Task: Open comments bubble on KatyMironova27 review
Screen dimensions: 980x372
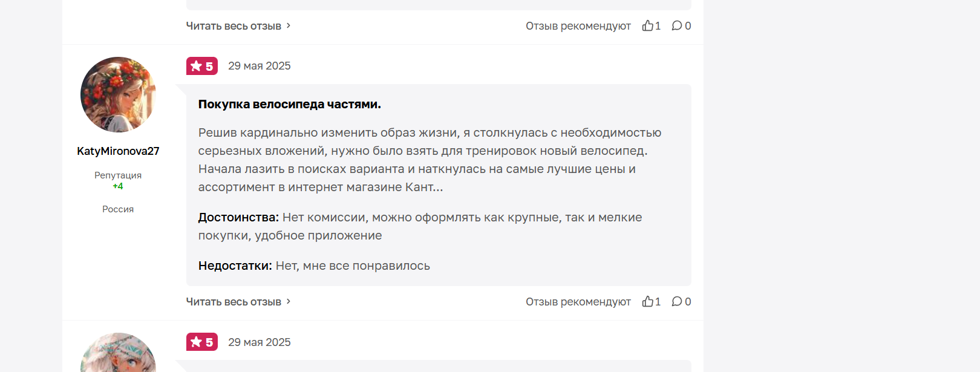Action: 677,301
